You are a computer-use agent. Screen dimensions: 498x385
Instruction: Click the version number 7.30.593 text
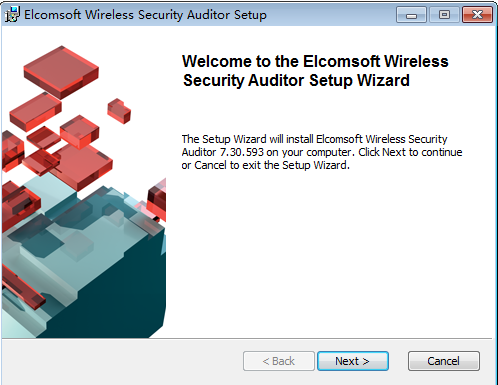coord(242,152)
